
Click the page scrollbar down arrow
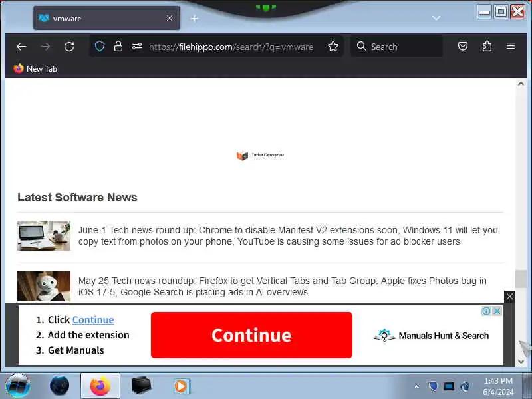click(521, 362)
